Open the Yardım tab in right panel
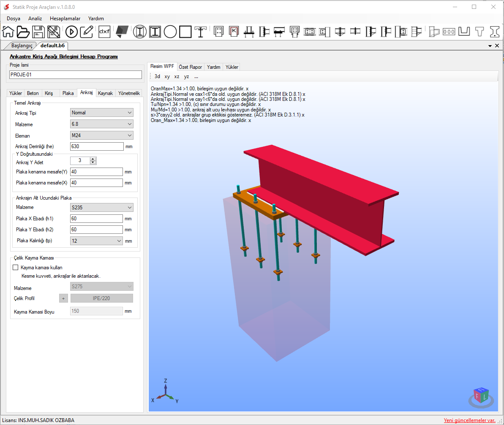The width and height of the screenshot is (504, 425). click(214, 67)
